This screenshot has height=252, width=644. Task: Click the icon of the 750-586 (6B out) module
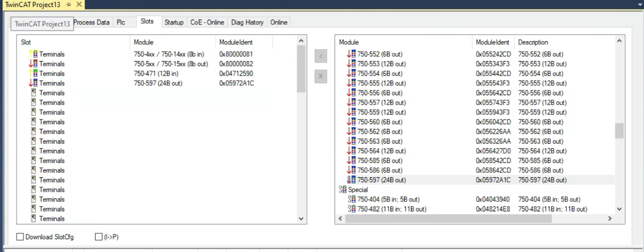coord(351,170)
